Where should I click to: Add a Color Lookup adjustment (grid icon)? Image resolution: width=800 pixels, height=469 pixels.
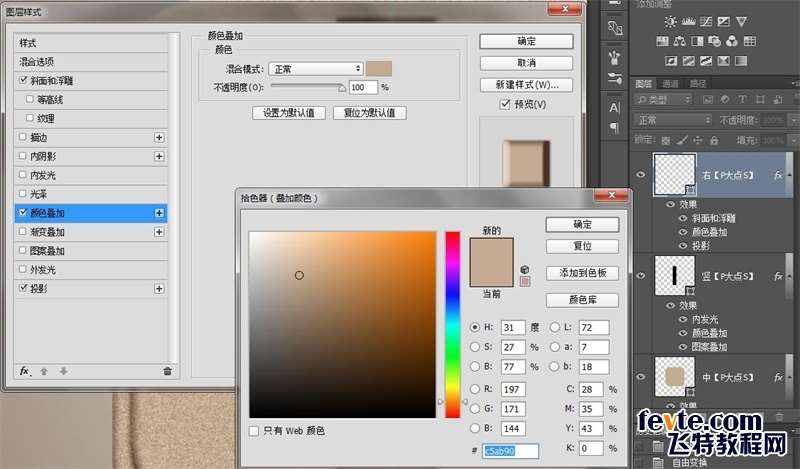[749, 41]
